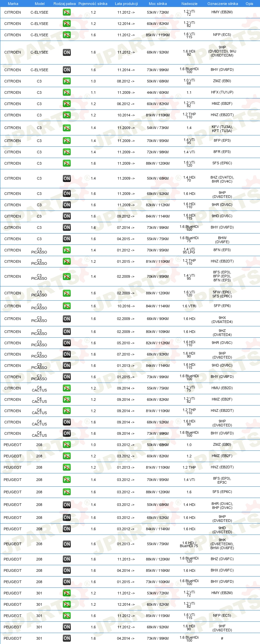Click the Opis column header
The height and width of the screenshot is (644, 260).
(249, 4)
